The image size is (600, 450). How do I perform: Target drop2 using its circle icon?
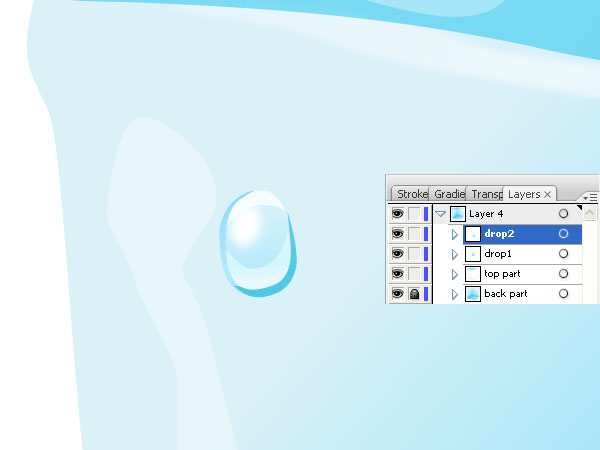pos(563,233)
